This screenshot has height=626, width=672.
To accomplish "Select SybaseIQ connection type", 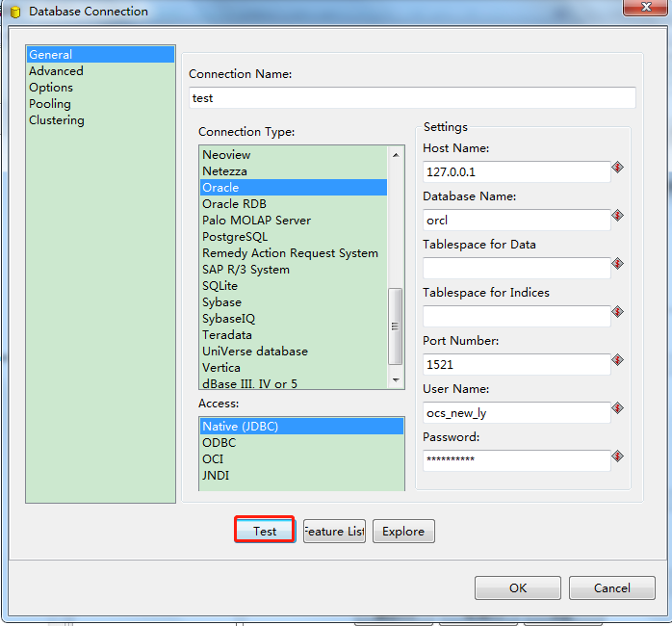I will click(x=294, y=319).
